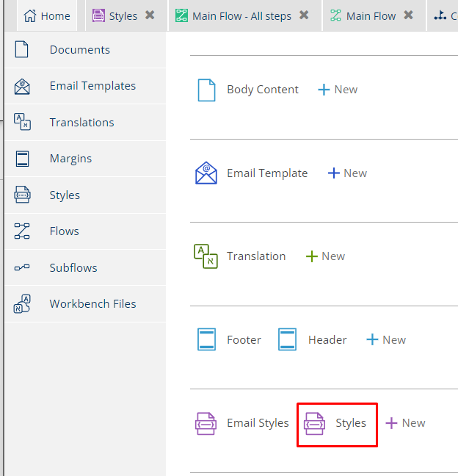Viewport: 458px width, 476px height.
Task: Click the Email Templates envelope icon in sidebar
Action: pos(22,86)
